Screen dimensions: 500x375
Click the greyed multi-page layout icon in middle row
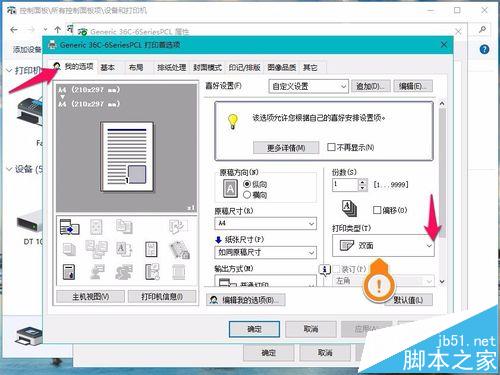click(96, 249)
